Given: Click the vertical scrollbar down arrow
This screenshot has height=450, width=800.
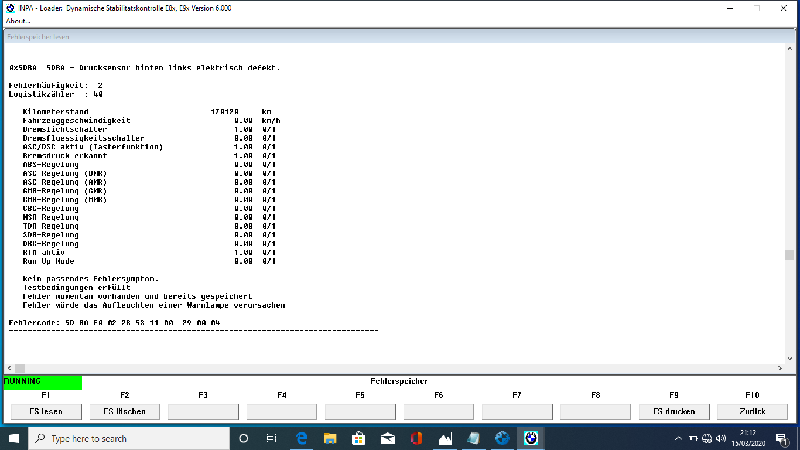Looking at the screenshot, I should point(789,359).
